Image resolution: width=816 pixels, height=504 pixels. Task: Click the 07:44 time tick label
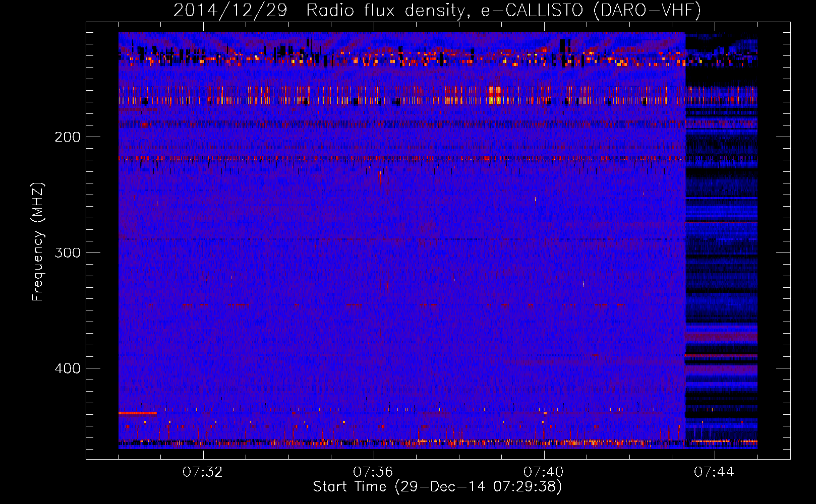coord(714,472)
